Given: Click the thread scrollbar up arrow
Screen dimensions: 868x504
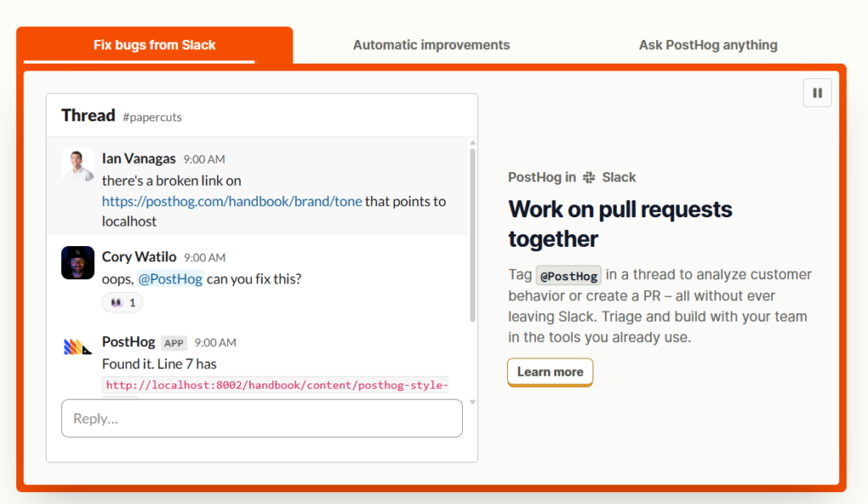Looking at the screenshot, I should click(472, 143).
